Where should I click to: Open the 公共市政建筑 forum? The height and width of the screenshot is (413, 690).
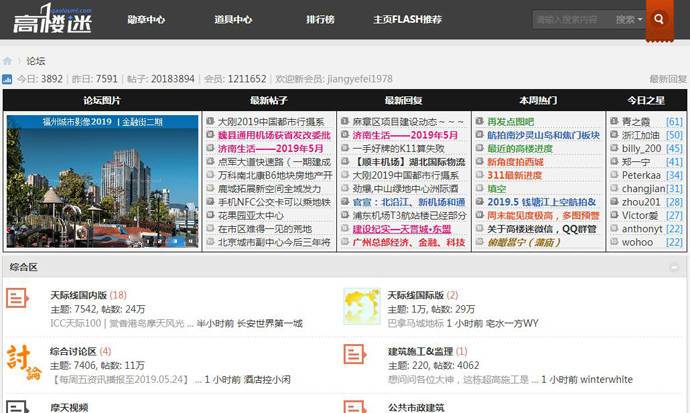(416, 407)
